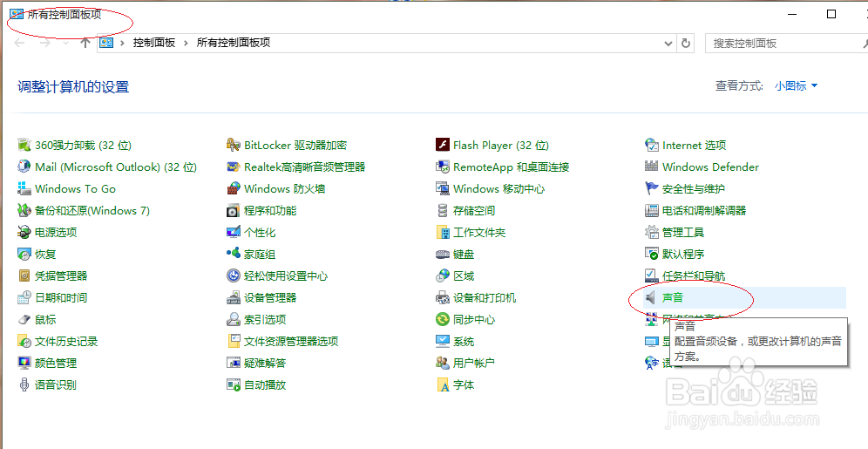Open the 自动播放 link

pyautogui.click(x=265, y=384)
